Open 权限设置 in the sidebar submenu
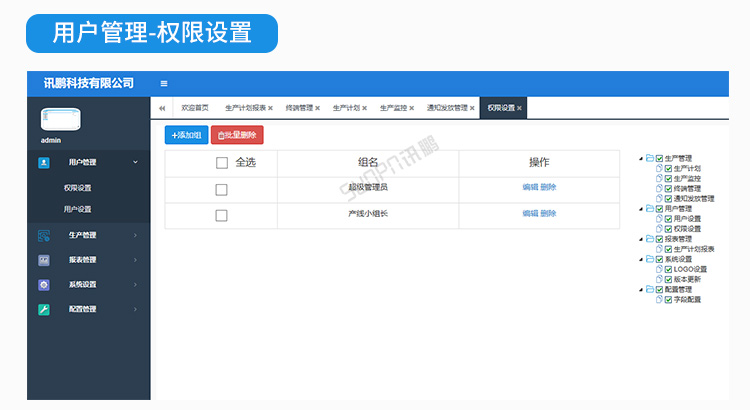The height and width of the screenshot is (410, 750). (77, 188)
